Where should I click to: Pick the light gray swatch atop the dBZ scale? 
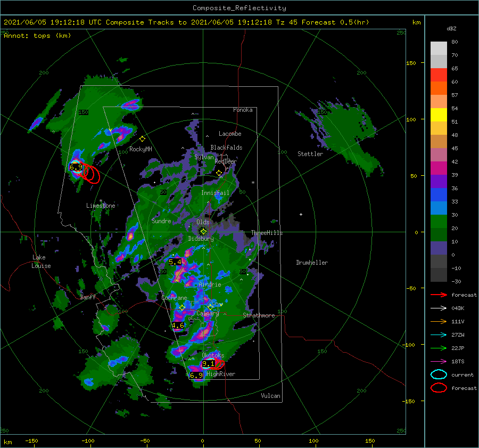tap(439, 48)
